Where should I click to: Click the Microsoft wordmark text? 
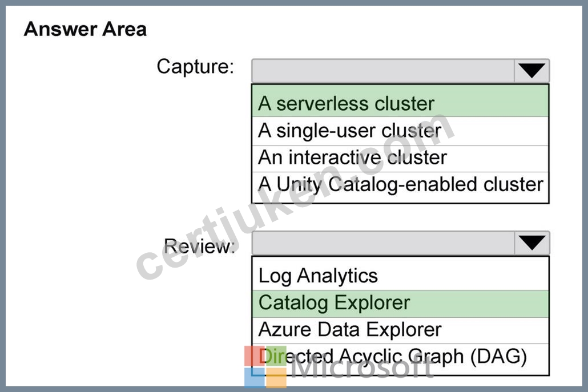361,367
